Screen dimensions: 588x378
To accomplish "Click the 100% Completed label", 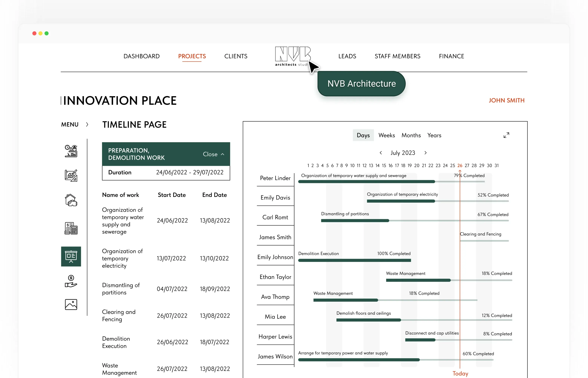I will pyautogui.click(x=394, y=254).
